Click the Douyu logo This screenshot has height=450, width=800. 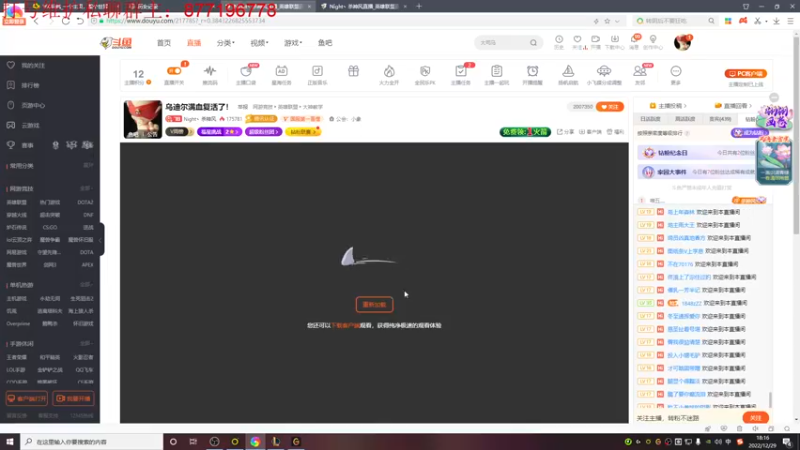116,43
